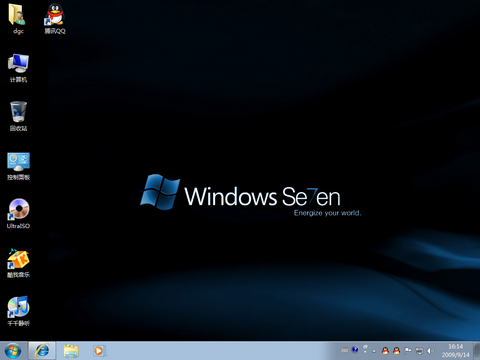Image resolution: width=480 pixels, height=360 pixels.
Task: Select the dgc user folder icon
Action: click(x=18, y=19)
